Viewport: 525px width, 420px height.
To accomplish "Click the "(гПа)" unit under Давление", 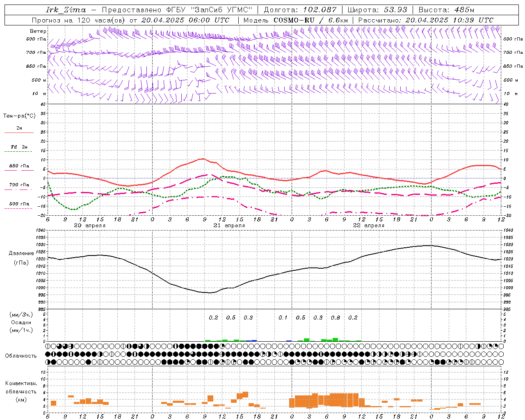I will pos(21,262).
